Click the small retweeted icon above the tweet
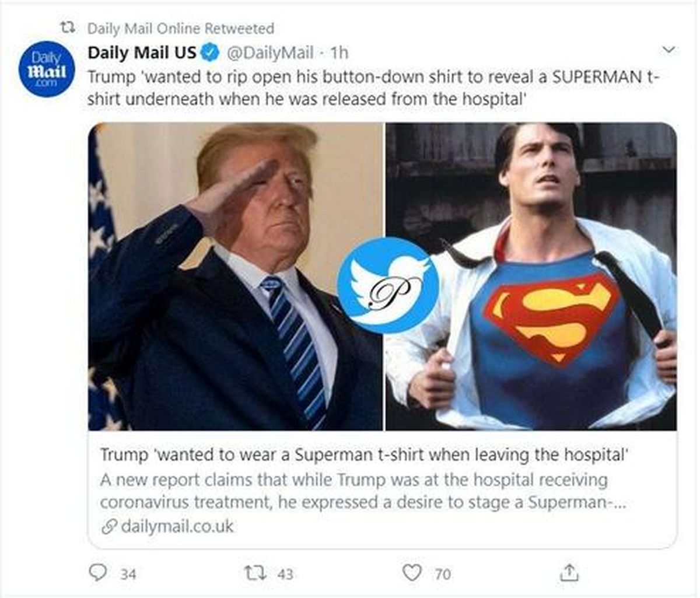The height and width of the screenshot is (598, 700). [x=69, y=27]
